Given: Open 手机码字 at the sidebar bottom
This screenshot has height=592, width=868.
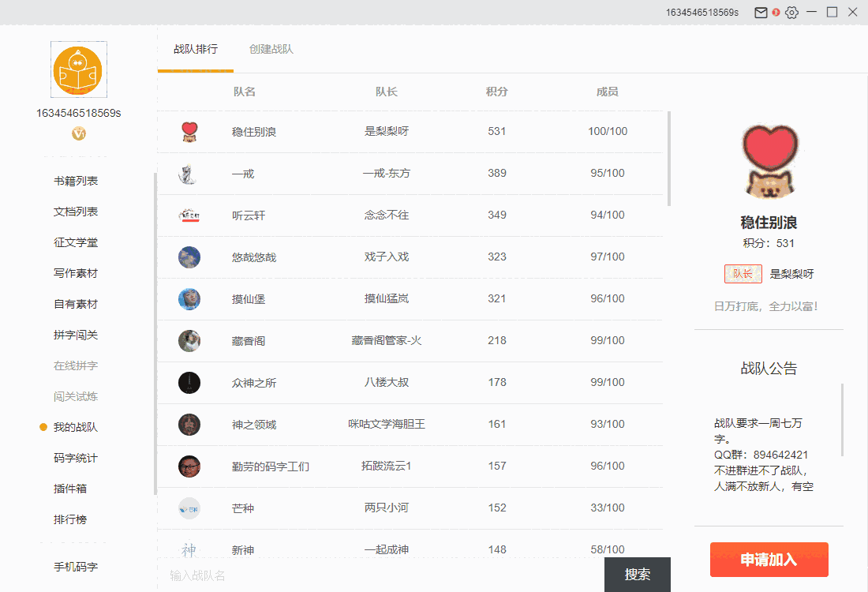Looking at the screenshot, I should click(75, 566).
